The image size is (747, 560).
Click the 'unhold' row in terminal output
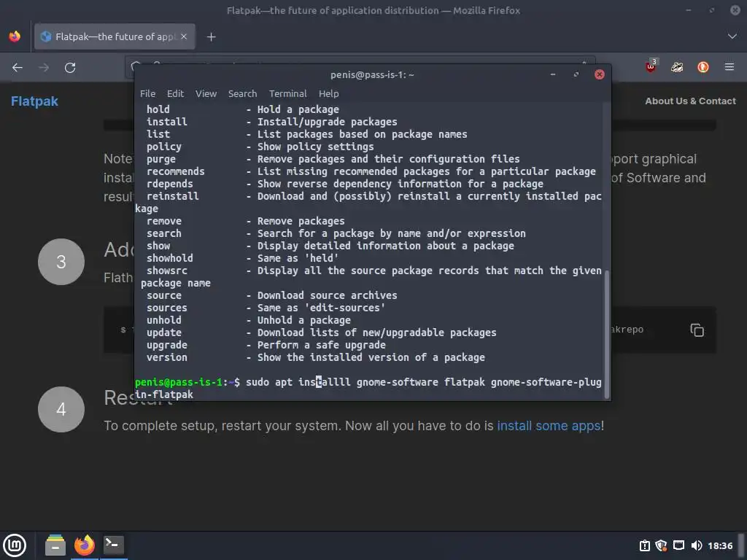click(248, 321)
